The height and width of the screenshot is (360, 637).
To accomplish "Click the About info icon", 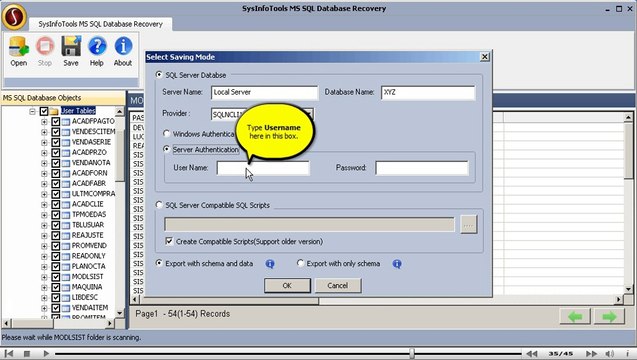I will click(x=123, y=47).
